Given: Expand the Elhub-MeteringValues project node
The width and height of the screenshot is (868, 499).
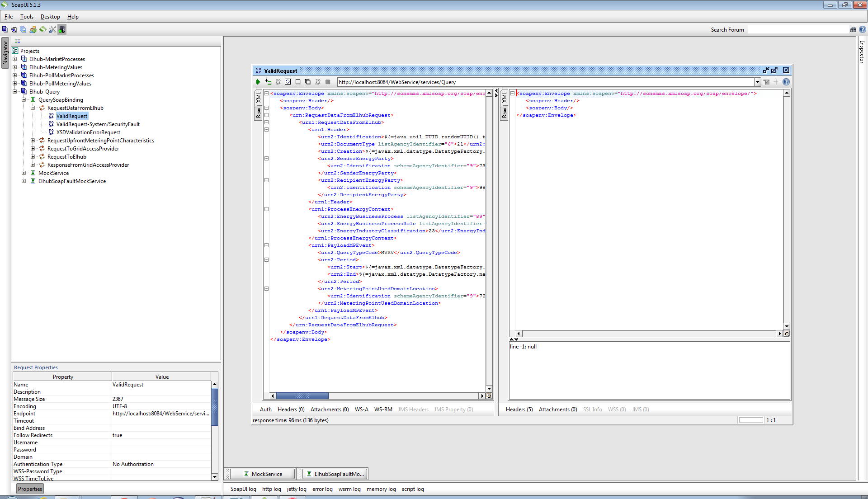Looking at the screenshot, I should tap(15, 67).
